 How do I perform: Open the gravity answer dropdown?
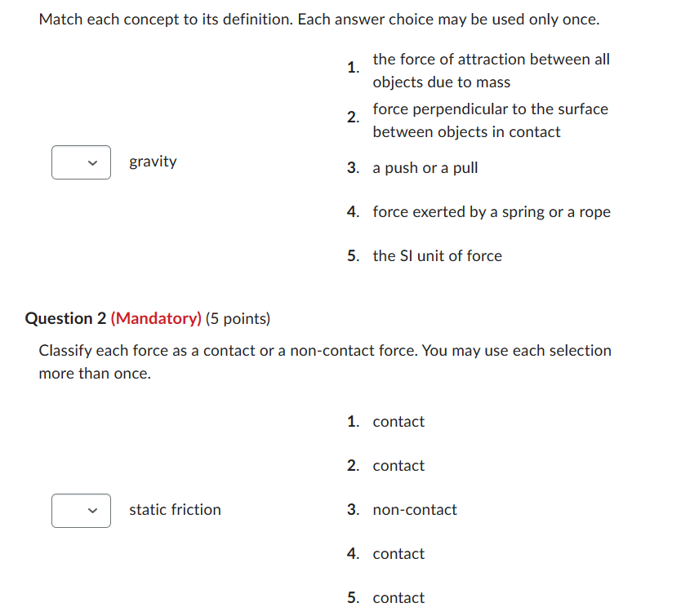coord(81,162)
